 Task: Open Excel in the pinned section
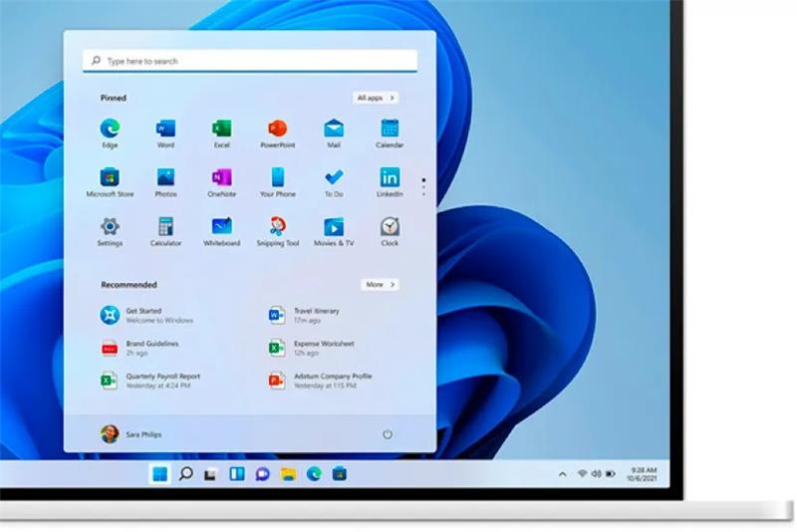[x=221, y=133]
